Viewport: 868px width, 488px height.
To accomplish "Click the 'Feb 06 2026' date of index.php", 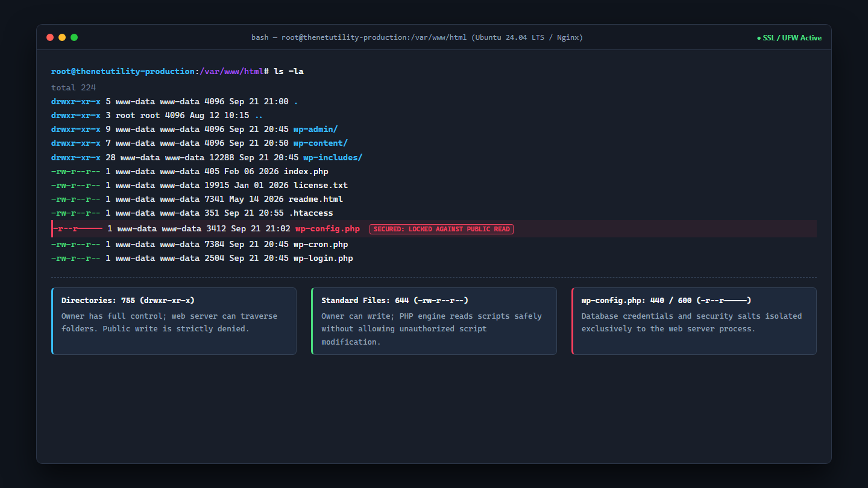I will pyautogui.click(x=251, y=171).
